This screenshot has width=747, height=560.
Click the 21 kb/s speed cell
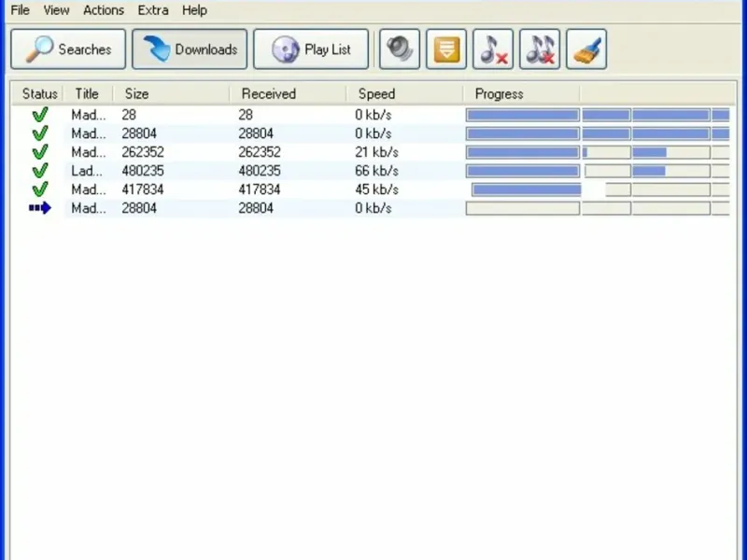(376, 152)
